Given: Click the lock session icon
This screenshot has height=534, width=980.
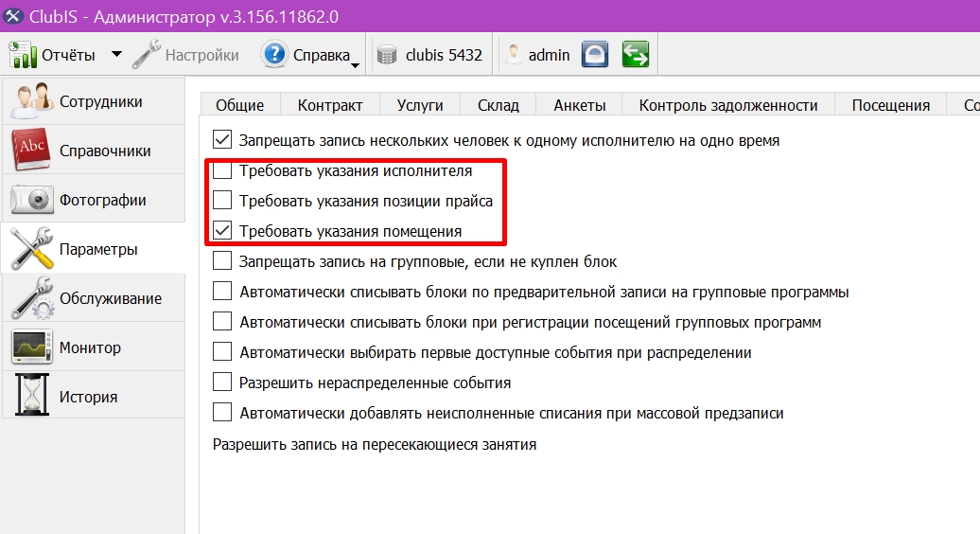Looking at the screenshot, I should pyautogui.click(x=594, y=54).
